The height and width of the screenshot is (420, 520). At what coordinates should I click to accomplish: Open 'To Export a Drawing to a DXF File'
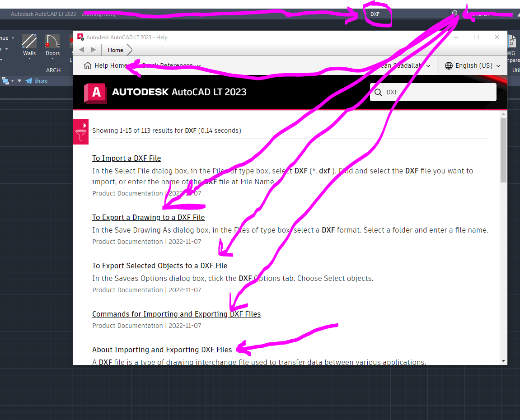pyautogui.click(x=148, y=217)
